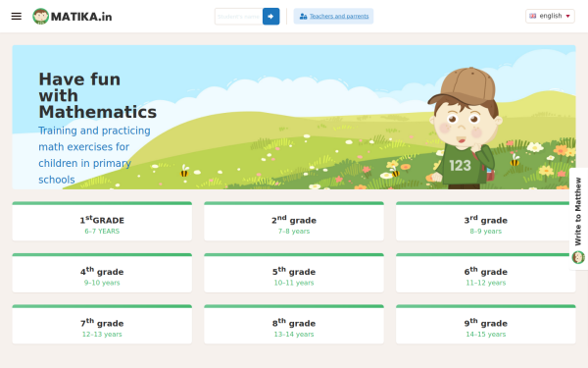Viewport: 588px width, 368px height.
Task: Select the 5th grade card
Action: (x=294, y=273)
